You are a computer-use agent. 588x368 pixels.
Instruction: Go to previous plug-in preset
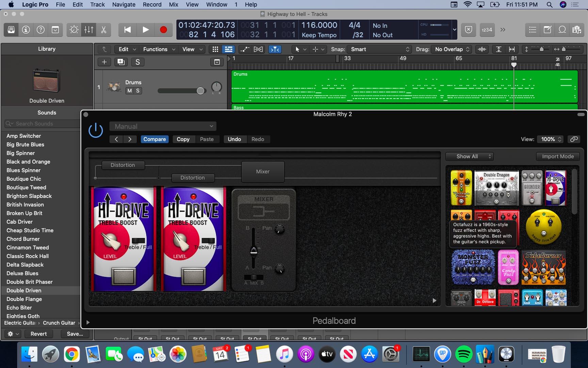116,139
